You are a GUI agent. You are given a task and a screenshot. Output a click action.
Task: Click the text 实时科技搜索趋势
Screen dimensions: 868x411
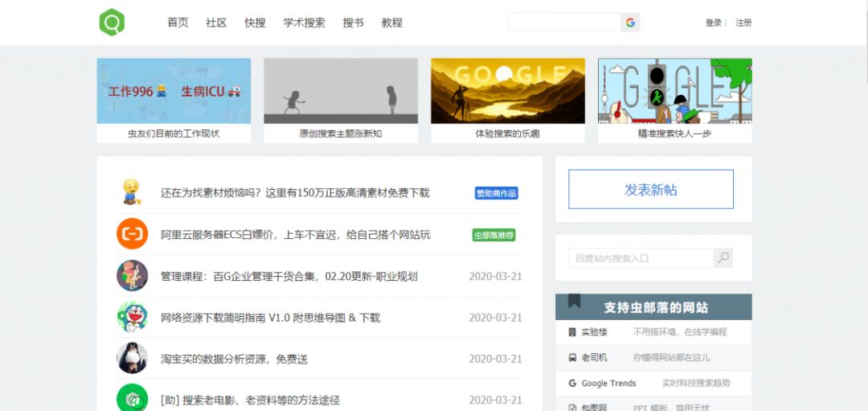coord(696,384)
